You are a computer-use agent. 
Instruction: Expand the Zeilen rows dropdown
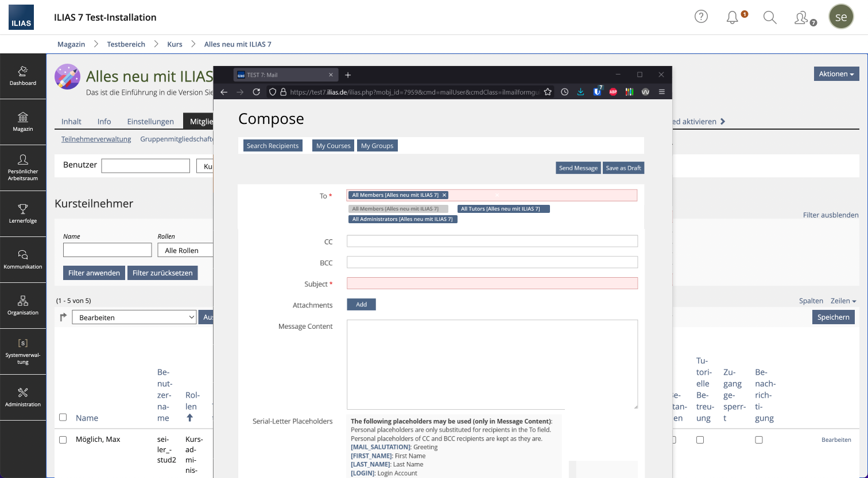843,301
